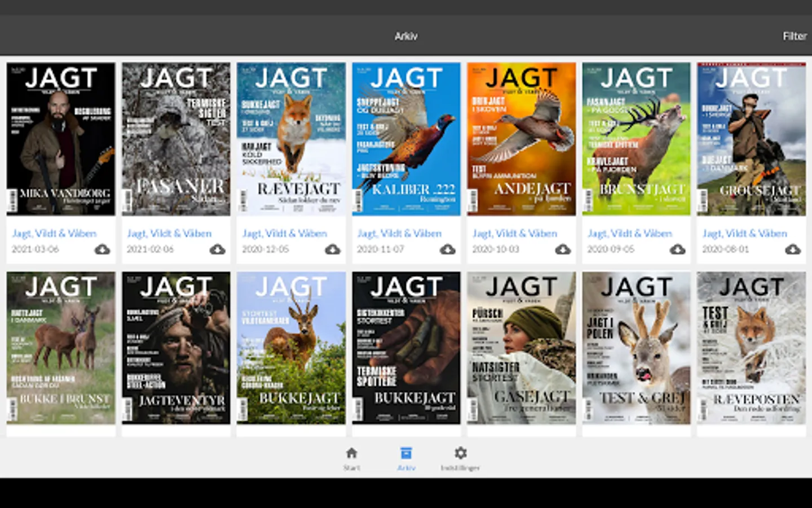Download the 2020-08-01 issue via cloud icon
The height and width of the screenshot is (508, 812).
(792, 249)
